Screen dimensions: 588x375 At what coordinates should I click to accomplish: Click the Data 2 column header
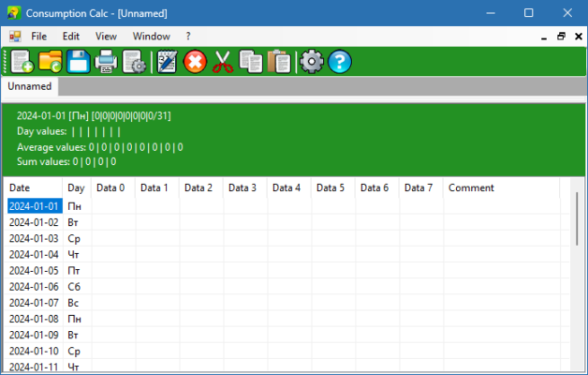tap(201, 187)
